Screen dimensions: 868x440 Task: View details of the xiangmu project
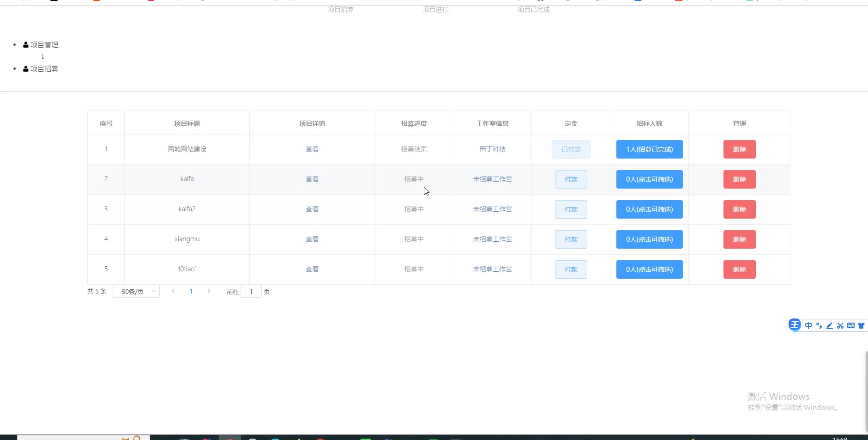pyautogui.click(x=312, y=239)
